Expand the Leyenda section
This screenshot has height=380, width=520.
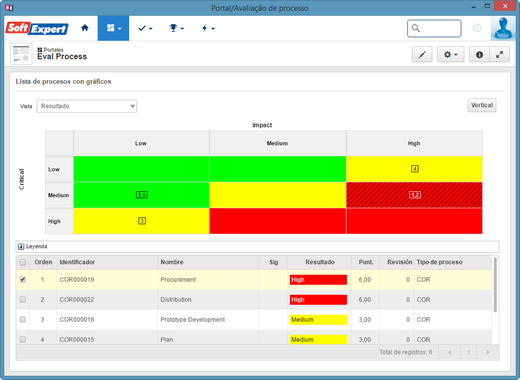(x=21, y=247)
